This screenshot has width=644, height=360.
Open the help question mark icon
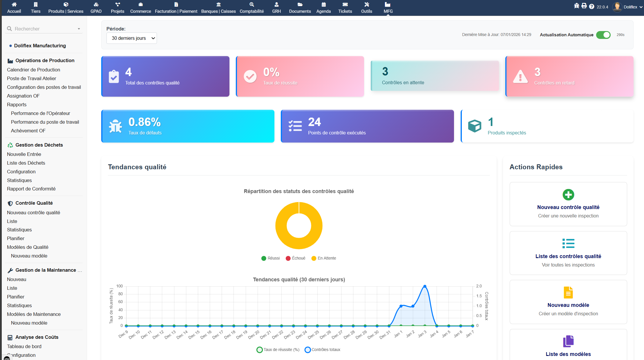coord(591,7)
